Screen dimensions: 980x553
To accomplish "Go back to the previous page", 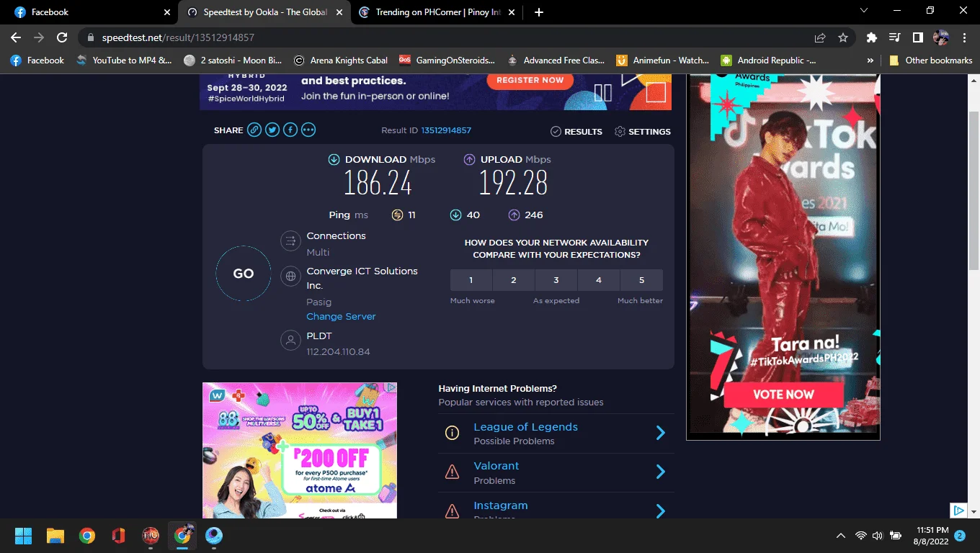I will [x=16, y=37].
